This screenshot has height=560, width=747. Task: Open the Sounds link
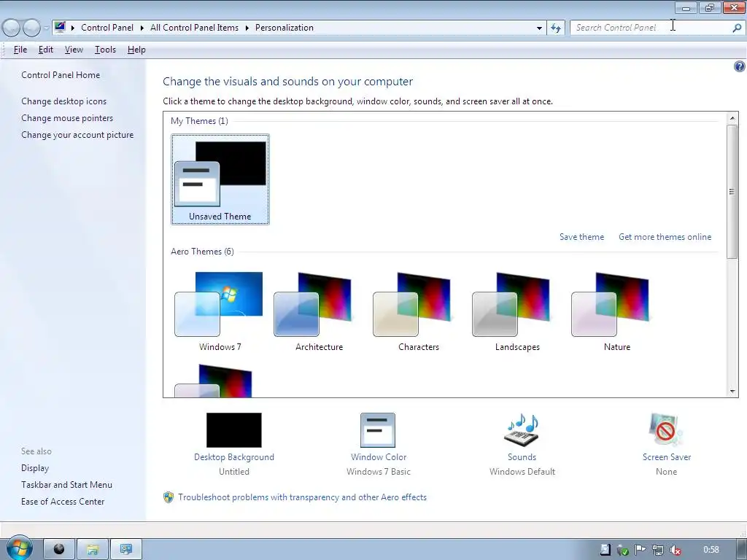click(522, 457)
